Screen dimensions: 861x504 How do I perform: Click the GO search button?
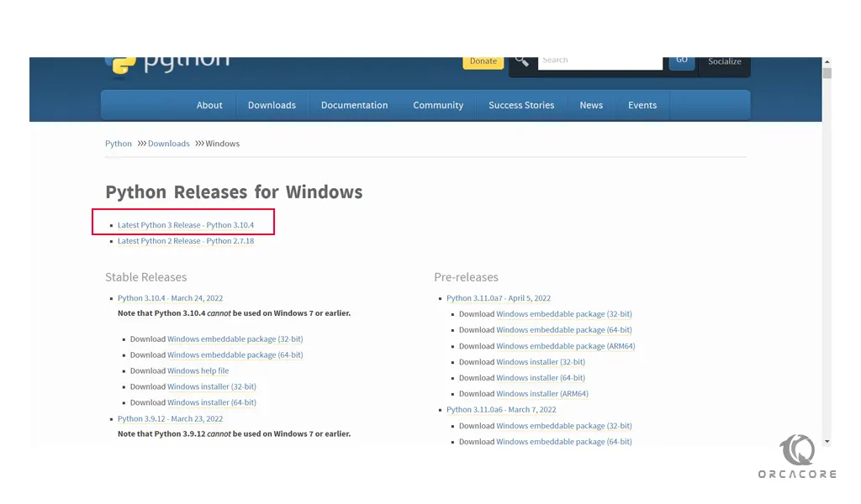tap(681, 62)
